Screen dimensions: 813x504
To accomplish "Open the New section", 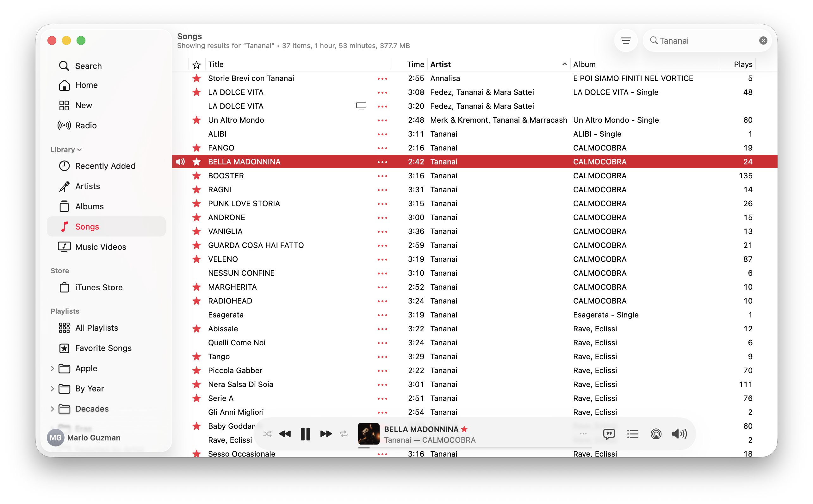I will click(106, 105).
